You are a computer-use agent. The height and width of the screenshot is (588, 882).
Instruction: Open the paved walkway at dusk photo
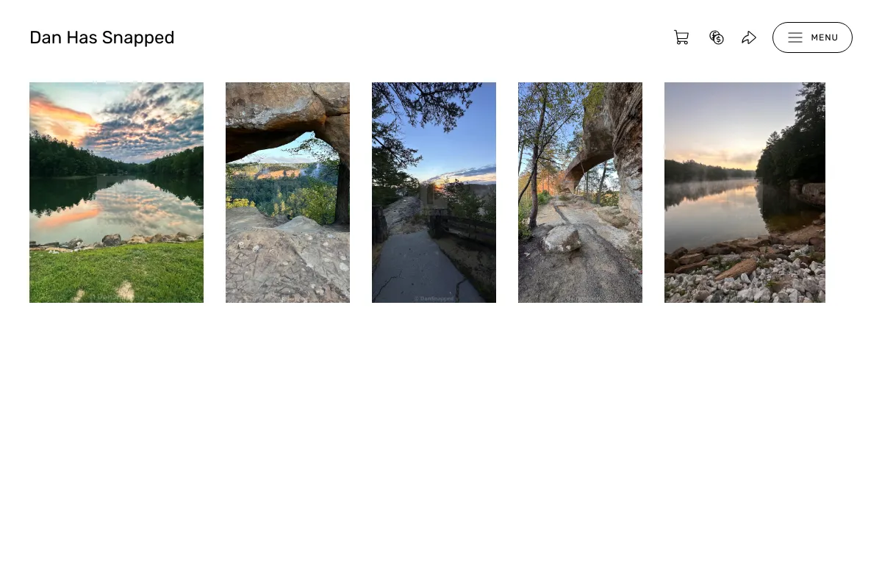coord(434,193)
